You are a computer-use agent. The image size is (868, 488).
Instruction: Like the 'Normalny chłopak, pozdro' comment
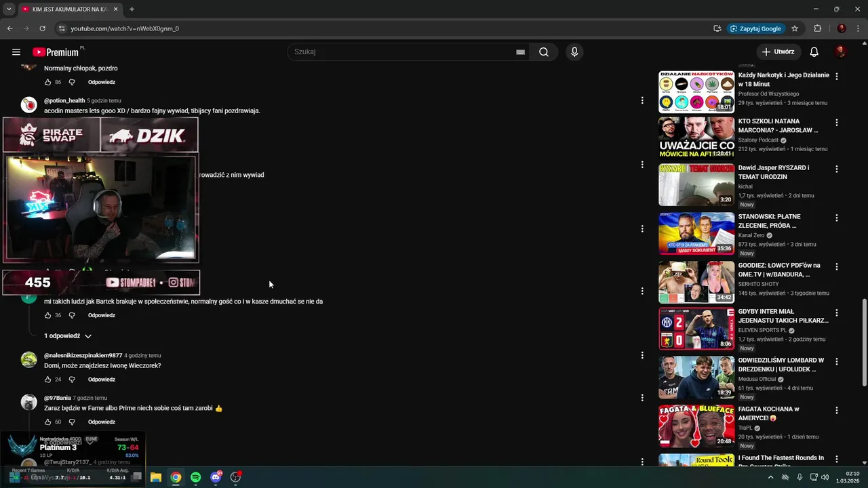(47, 82)
